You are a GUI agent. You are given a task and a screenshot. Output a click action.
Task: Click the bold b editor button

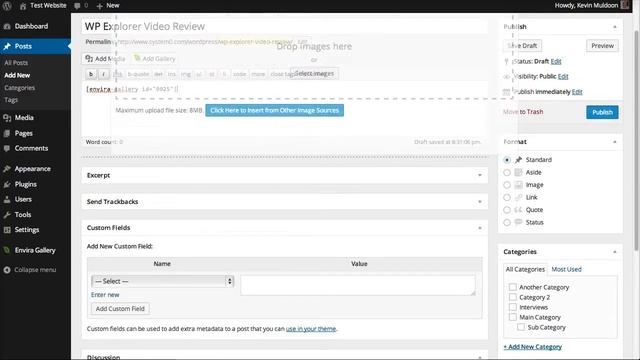tap(91, 74)
